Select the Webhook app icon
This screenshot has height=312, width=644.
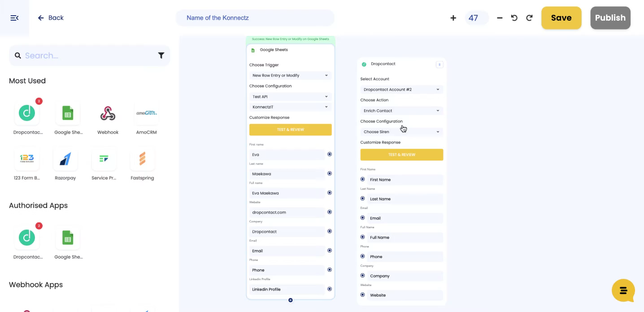pyautogui.click(x=108, y=113)
